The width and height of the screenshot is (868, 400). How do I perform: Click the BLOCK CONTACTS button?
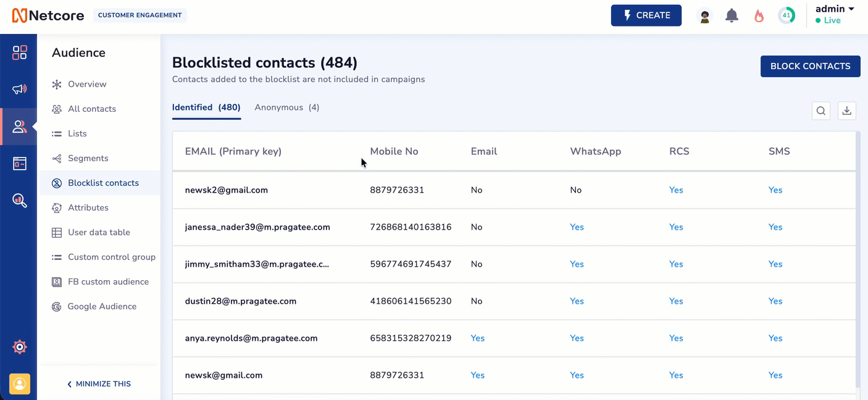(811, 66)
